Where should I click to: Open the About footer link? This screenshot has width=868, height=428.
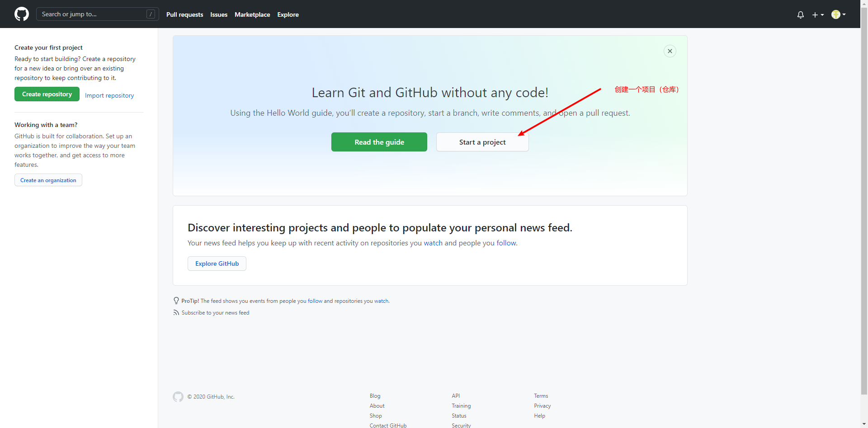377,406
